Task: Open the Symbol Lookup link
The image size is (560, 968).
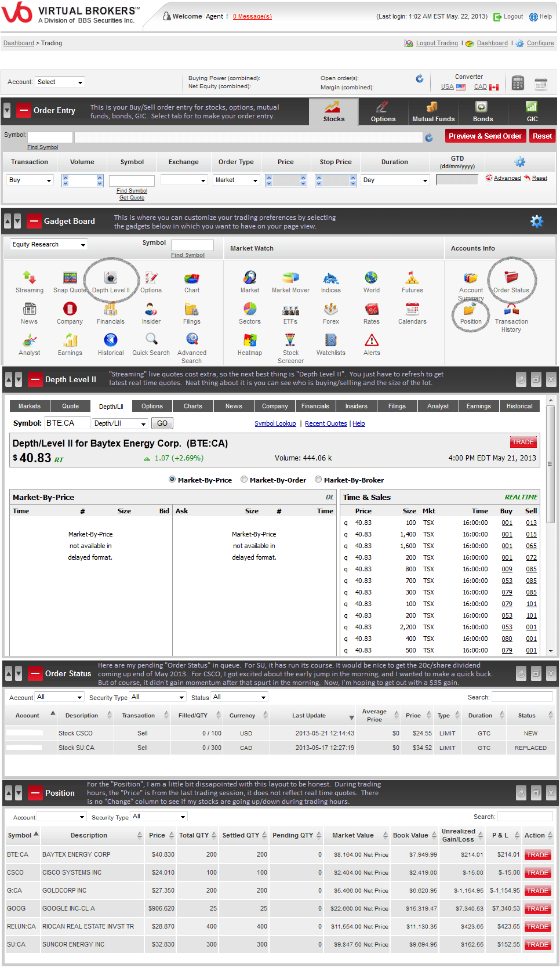Action: pos(275,423)
